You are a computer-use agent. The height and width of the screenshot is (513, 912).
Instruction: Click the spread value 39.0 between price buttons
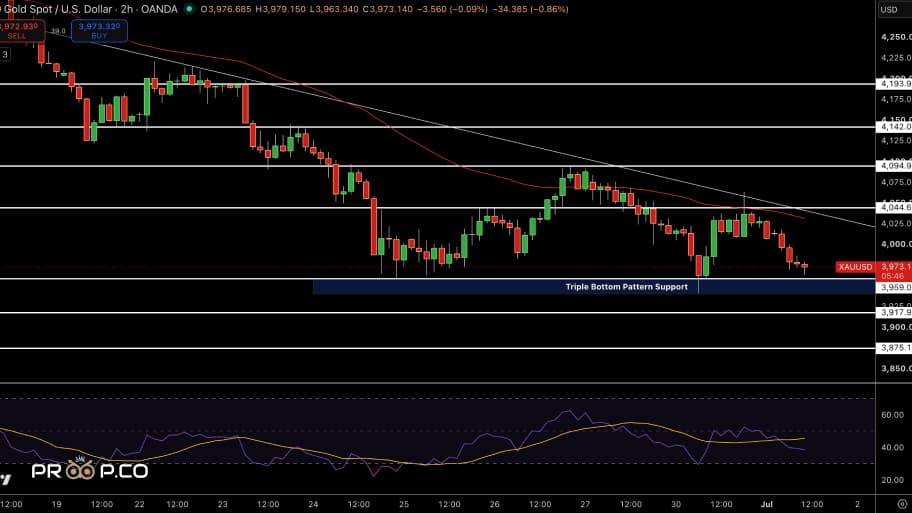58,31
